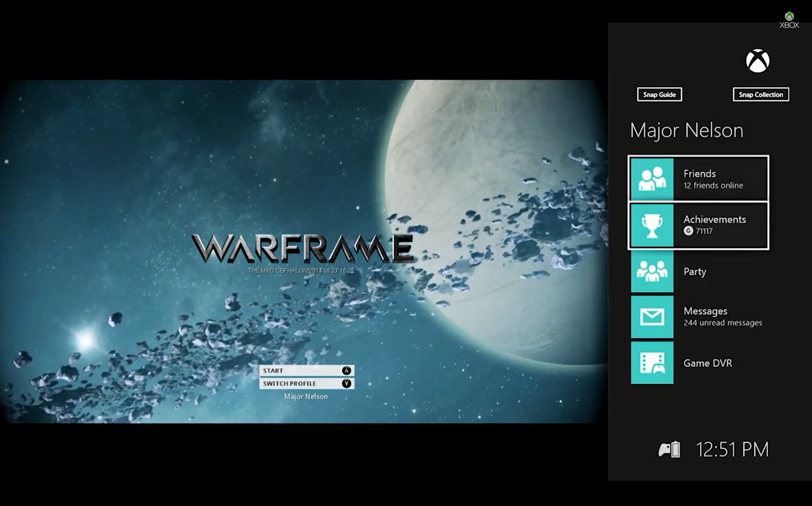Select the highlighted Achievements tile
812x506 pixels.
pos(698,225)
